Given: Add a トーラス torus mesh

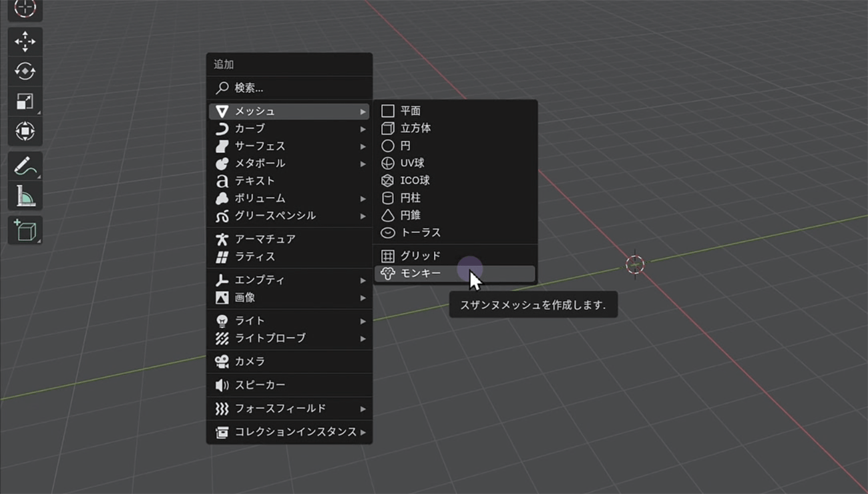Looking at the screenshot, I should click(x=455, y=232).
